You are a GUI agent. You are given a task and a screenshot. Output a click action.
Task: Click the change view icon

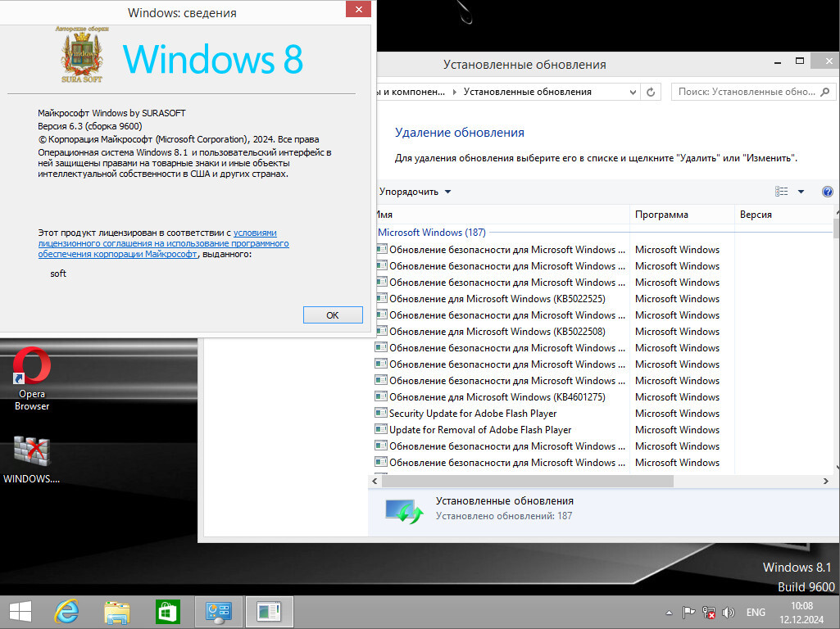pyautogui.click(x=782, y=192)
